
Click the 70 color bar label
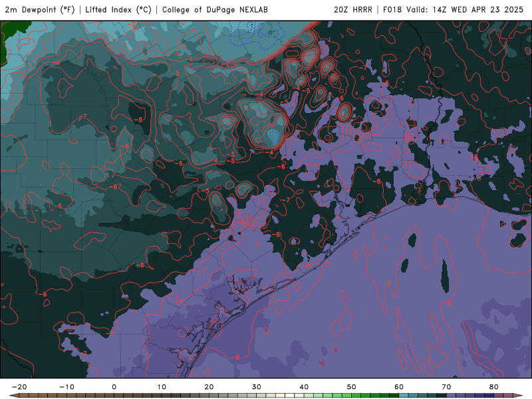446,387
